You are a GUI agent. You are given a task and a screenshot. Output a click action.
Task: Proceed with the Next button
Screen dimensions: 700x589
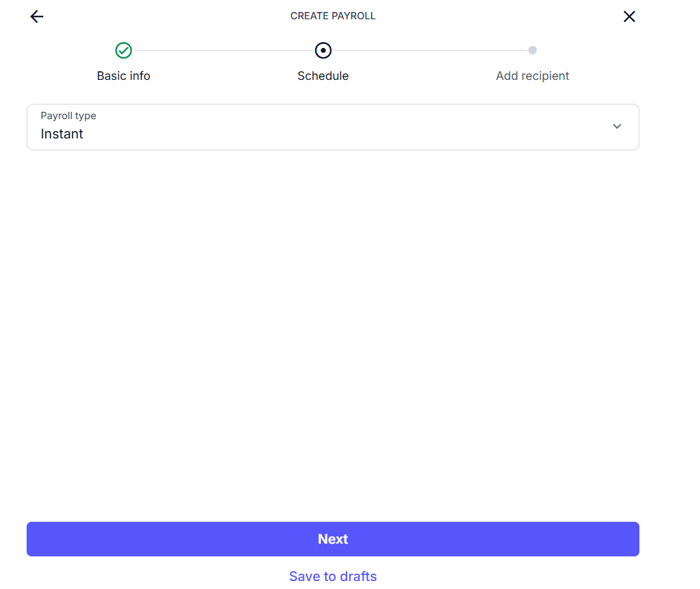(333, 539)
